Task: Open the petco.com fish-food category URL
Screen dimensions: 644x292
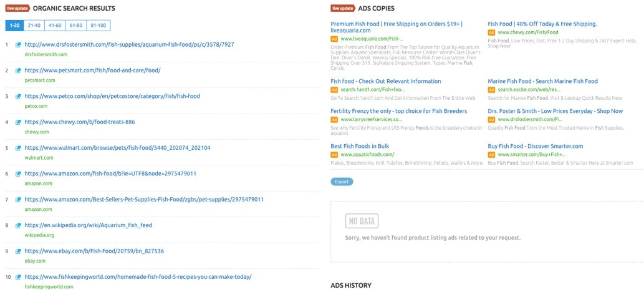Action: (112, 96)
